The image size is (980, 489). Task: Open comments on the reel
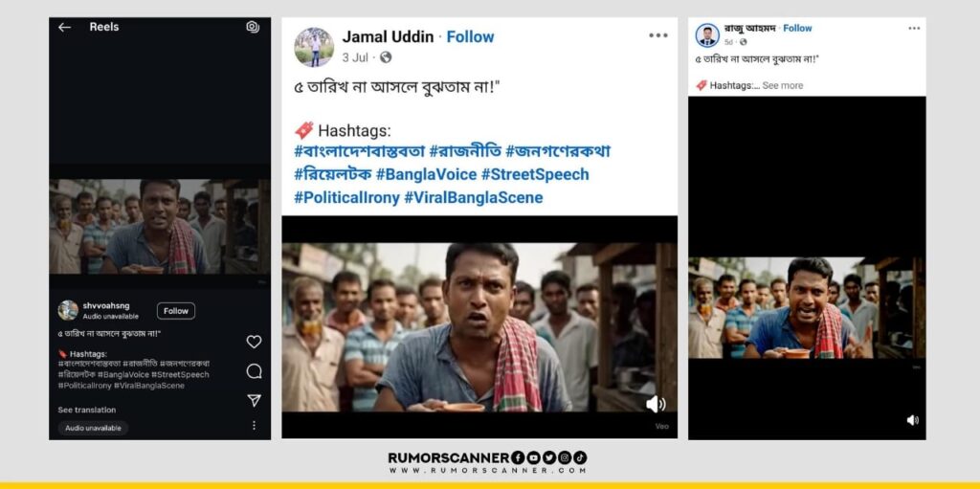click(x=254, y=371)
